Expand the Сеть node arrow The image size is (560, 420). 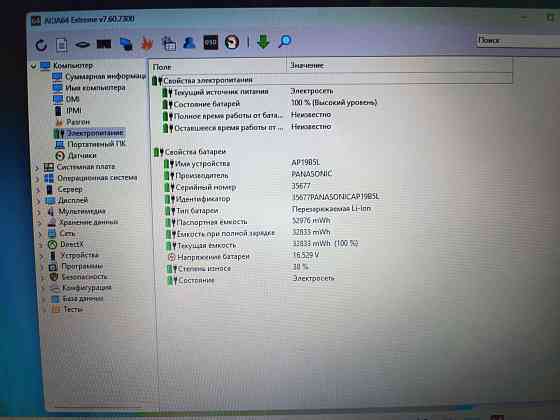click(41, 234)
